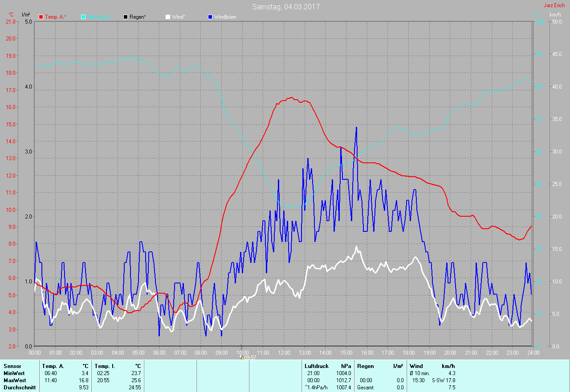Click the "24.55" indoor average value

(134, 388)
